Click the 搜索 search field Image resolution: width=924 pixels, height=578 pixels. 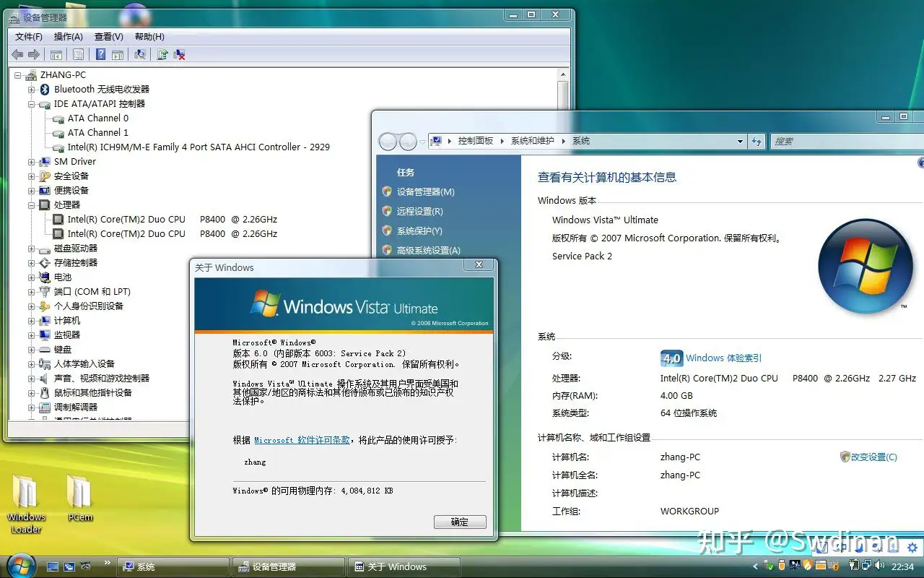pos(847,141)
